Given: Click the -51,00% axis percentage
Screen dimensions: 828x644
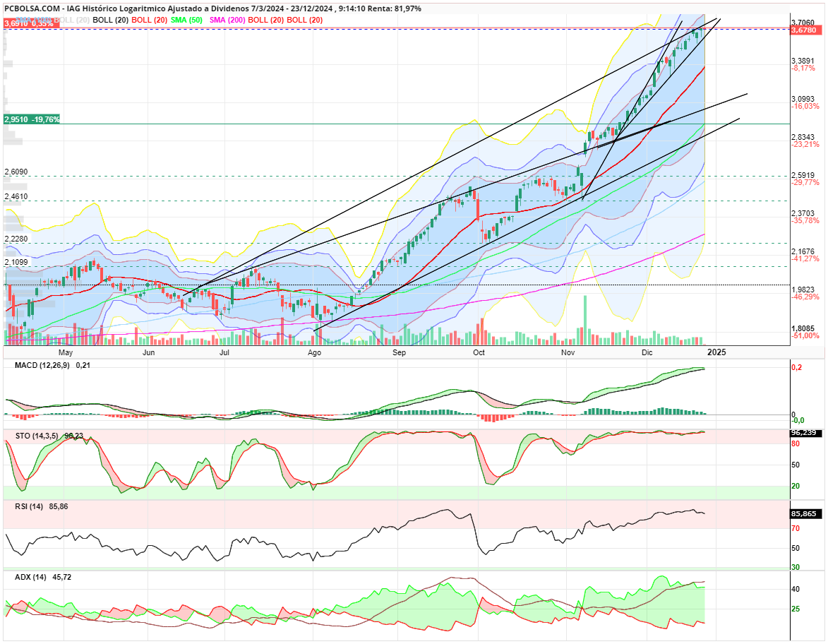Looking at the screenshot, I should coord(805,335).
